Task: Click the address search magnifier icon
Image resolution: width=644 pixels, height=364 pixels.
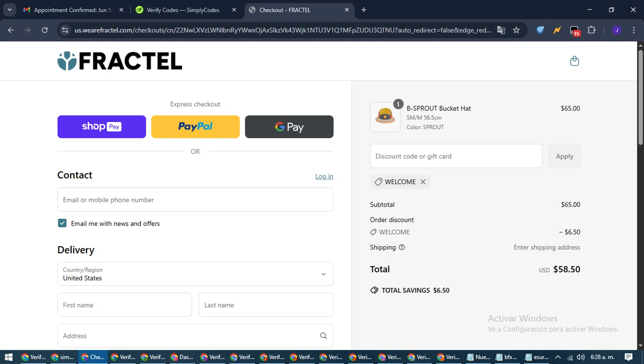Action: pos(323,336)
